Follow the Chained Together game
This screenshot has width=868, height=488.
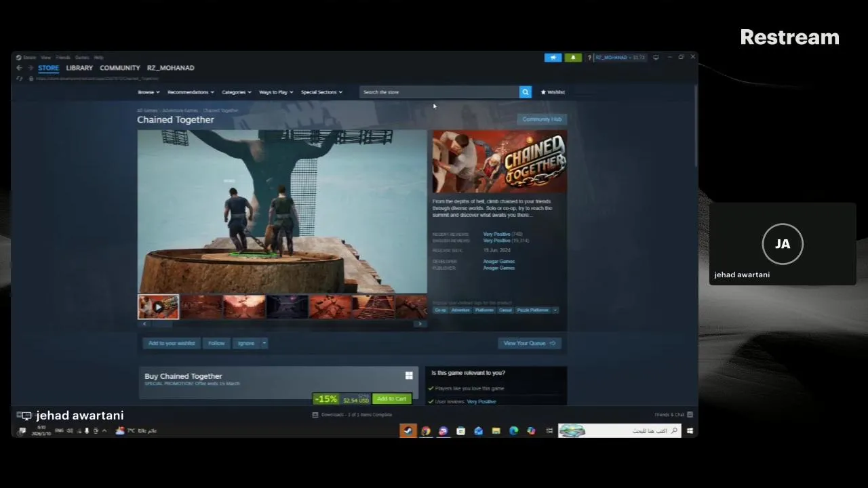[216, 344]
